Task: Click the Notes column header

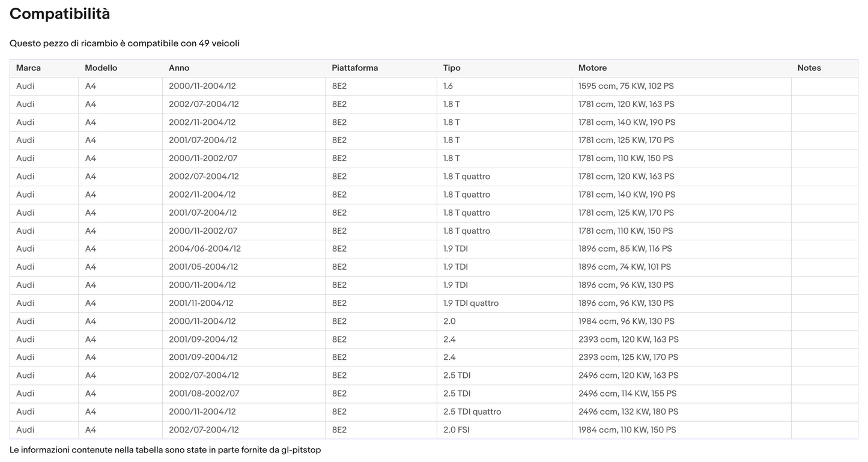Action: tap(809, 68)
